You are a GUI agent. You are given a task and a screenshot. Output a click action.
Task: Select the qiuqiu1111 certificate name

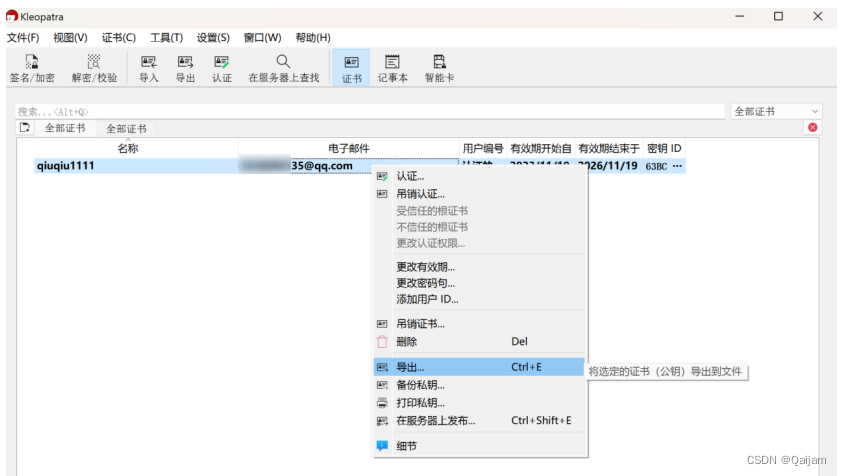coord(66,165)
